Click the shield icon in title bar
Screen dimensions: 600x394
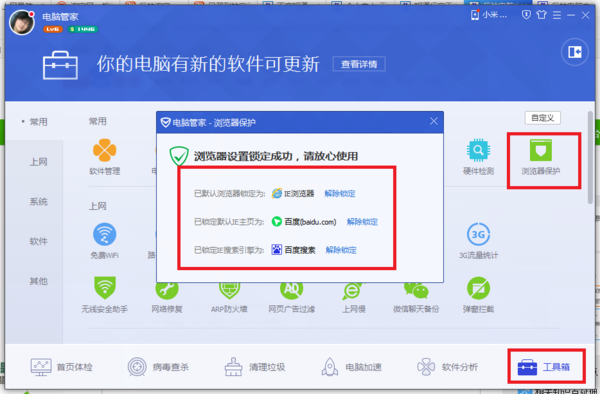[527, 15]
